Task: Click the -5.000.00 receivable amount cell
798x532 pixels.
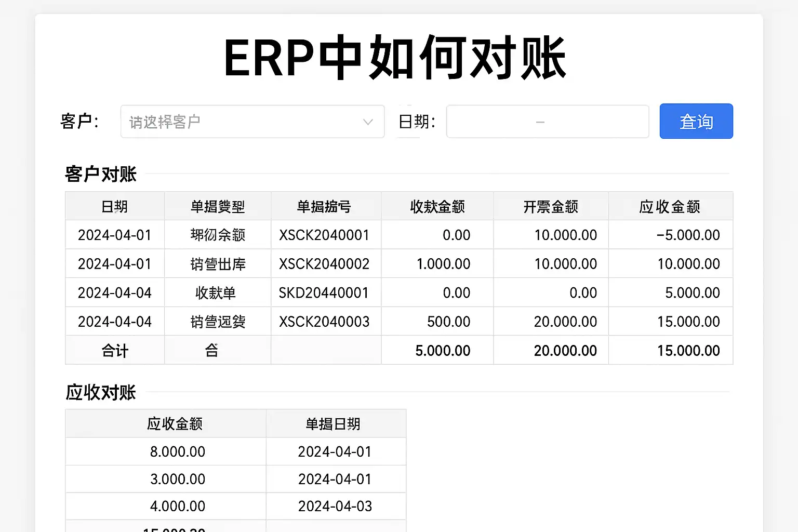Action: pos(688,235)
